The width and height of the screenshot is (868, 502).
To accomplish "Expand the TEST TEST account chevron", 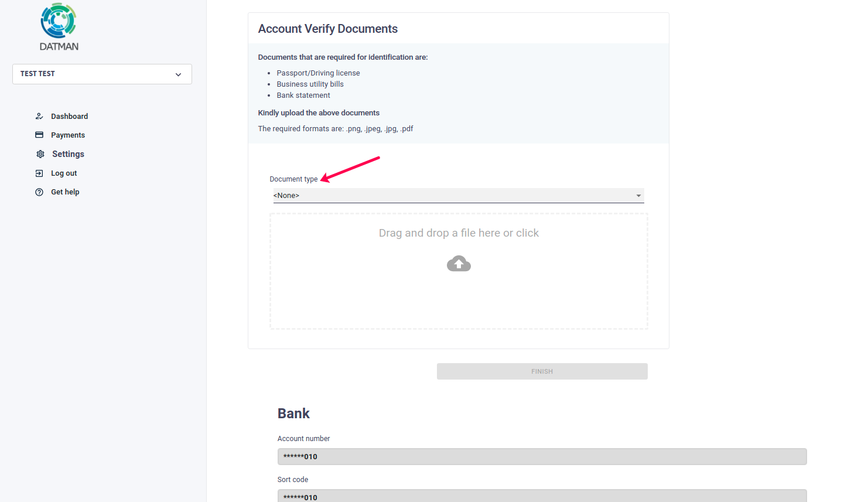I will (x=178, y=74).
